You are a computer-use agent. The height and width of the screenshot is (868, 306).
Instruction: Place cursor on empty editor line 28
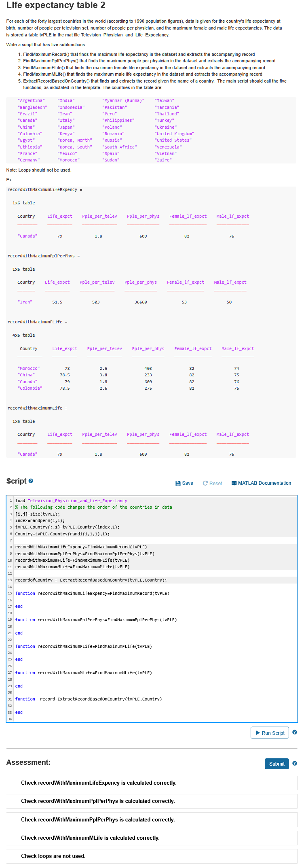click(x=156, y=679)
